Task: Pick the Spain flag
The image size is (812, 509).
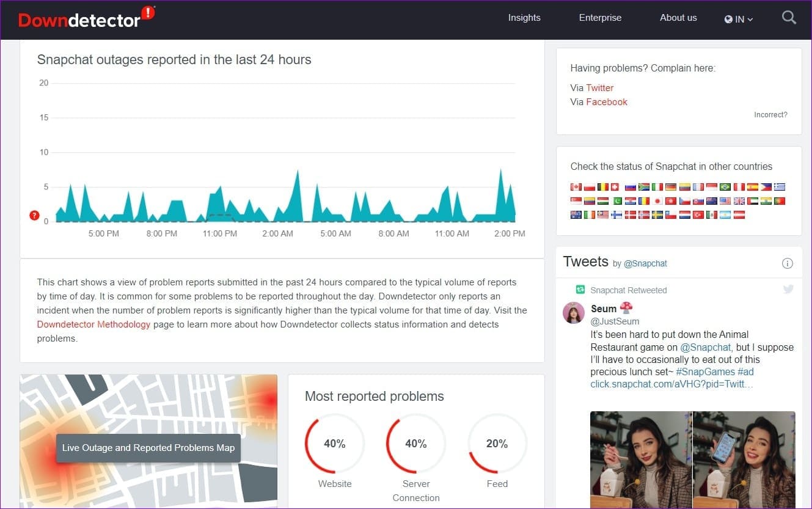Action: click(752, 187)
